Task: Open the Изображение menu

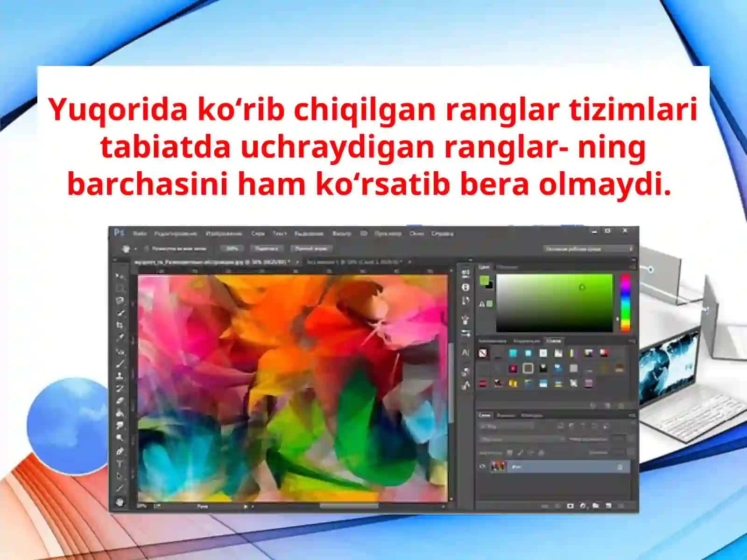Action: tap(224, 233)
